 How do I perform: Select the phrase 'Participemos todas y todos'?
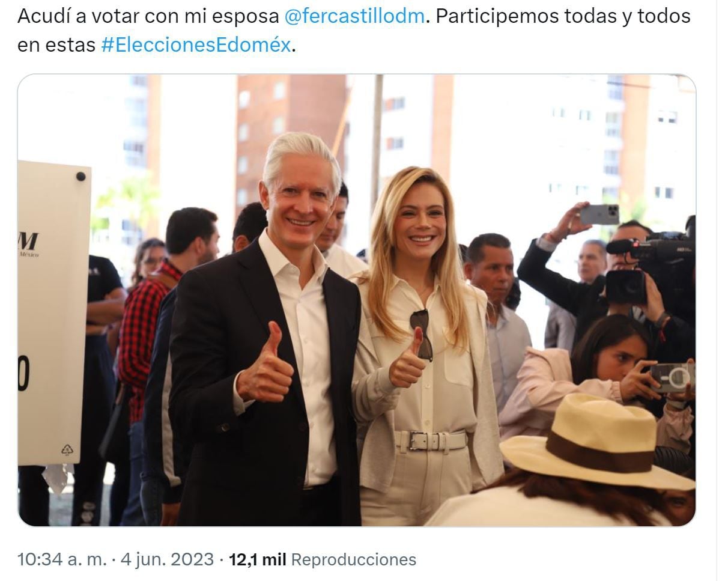[x=563, y=16]
